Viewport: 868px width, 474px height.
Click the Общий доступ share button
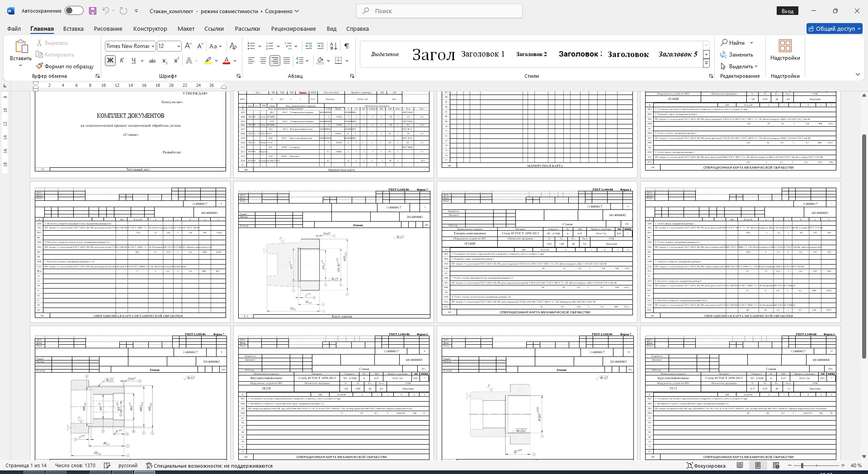pos(835,28)
